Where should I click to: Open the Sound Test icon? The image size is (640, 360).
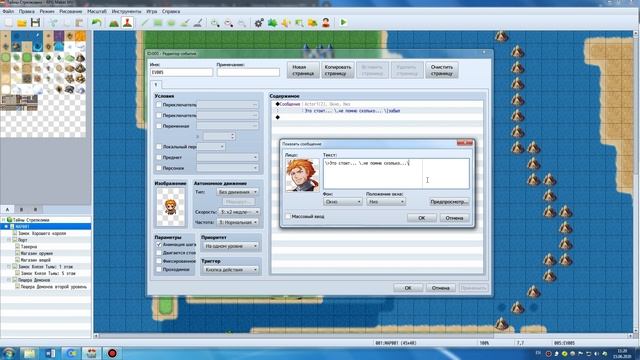(x=286, y=23)
